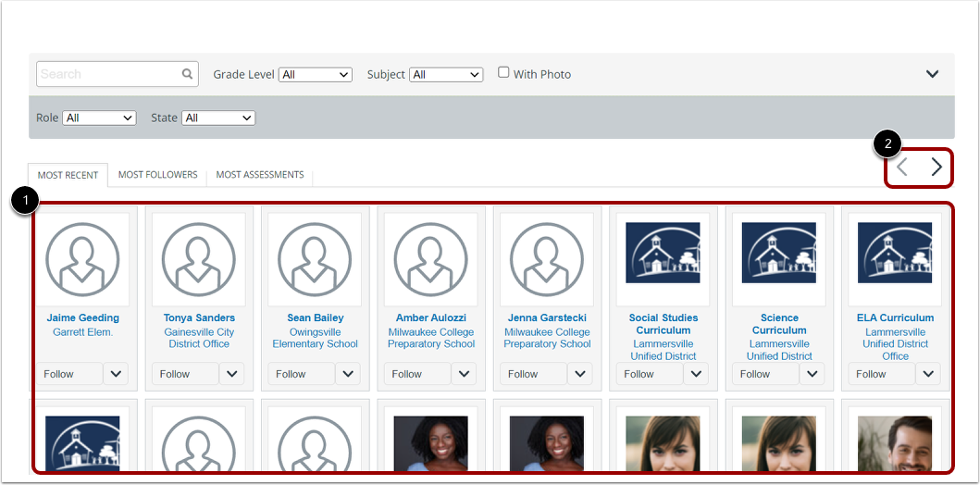980x485 pixels.
Task: Open the State dropdown
Action: (x=218, y=118)
